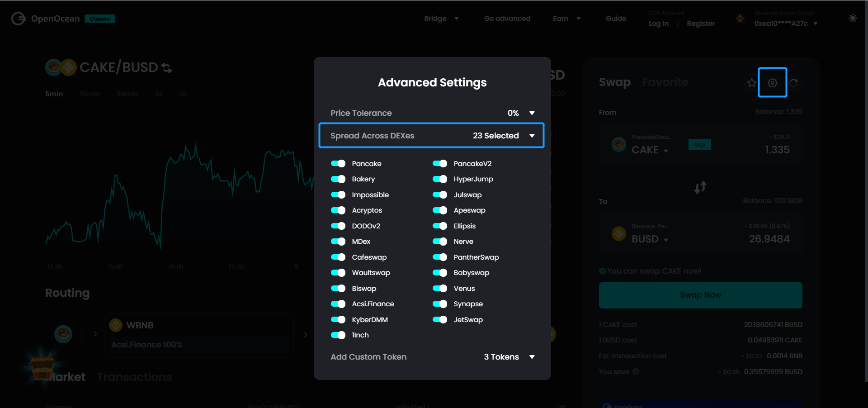Viewport: 868px width, 408px height.
Task: Expand the Add Custom Token dropdown
Action: click(532, 357)
